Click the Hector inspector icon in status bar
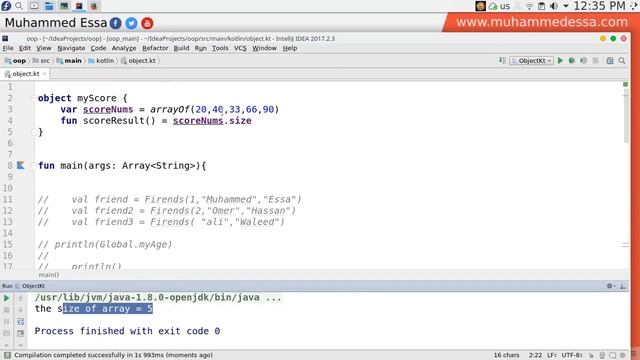Screen dimensions: 640x360 click(x=602, y=356)
